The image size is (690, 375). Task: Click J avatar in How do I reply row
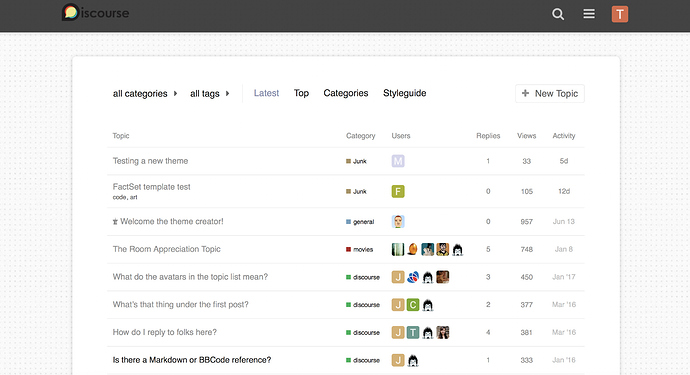tap(398, 332)
